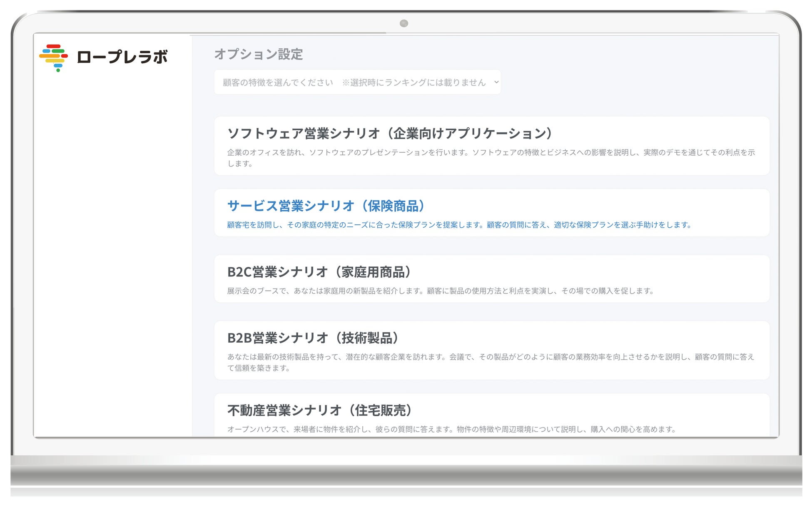812x507 pixels.
Task: Click the exhibition booth description under B2C scenario
Action: tap(440, 291)
